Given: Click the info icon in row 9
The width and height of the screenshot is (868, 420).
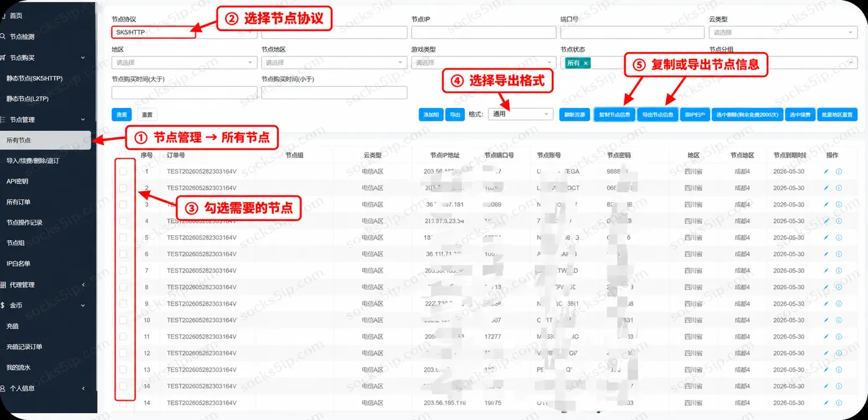Looking at the screenshot, I should click(x=839, y=303).
